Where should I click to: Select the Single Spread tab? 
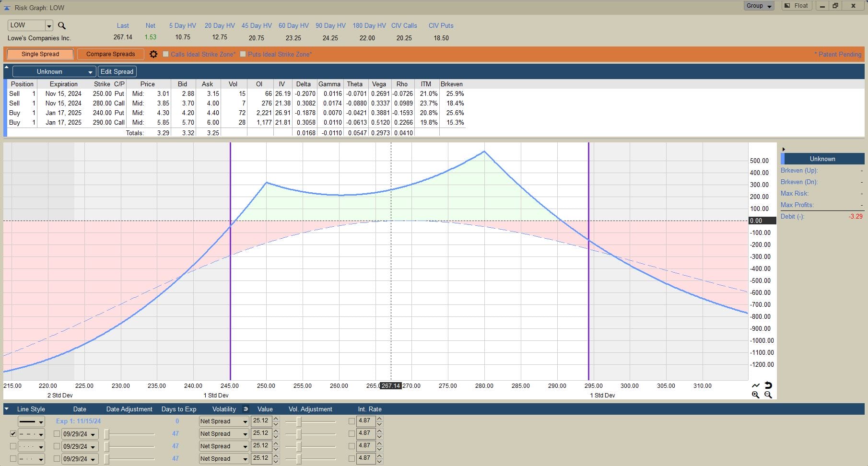click(x=40, y=54)
